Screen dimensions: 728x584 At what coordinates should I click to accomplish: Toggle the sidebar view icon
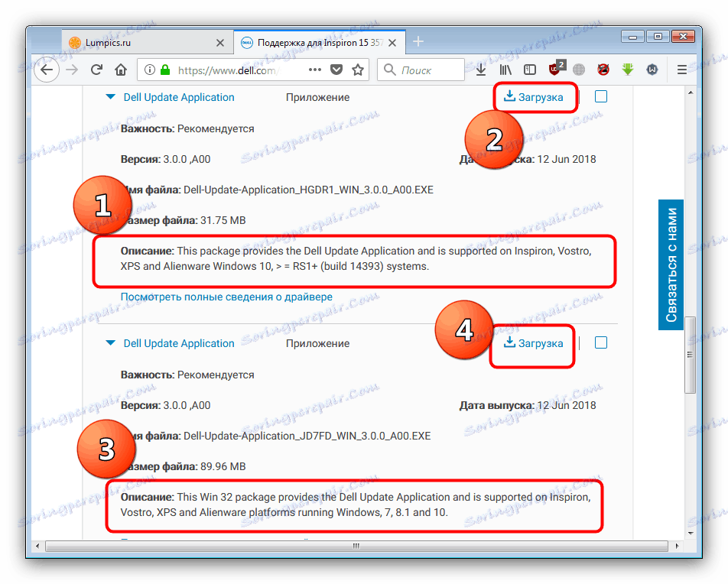529,70
